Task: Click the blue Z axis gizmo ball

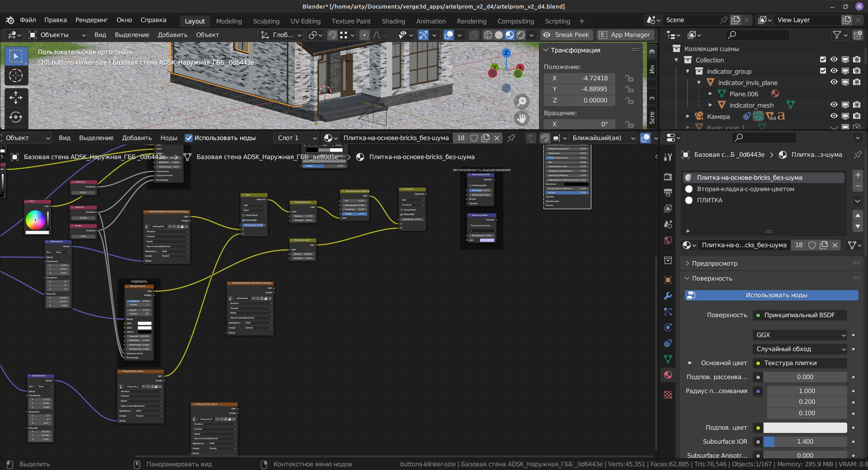Action: point(506,53)
